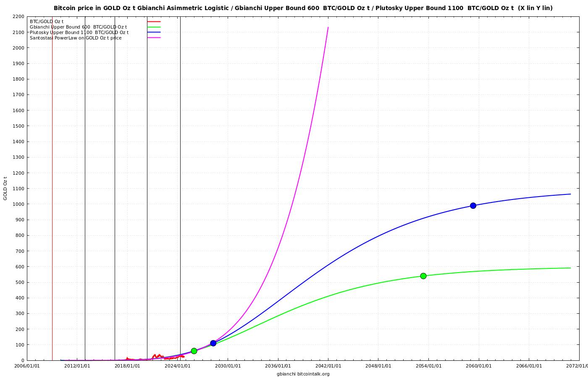Click the 2000 y-axis tick label
588x378 pixels.
[x=18, y=48]
